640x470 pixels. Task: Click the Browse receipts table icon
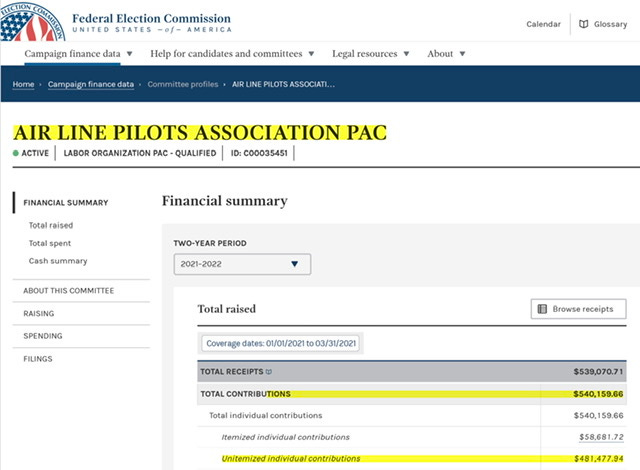pyautogui.click(x=542, y=309)
